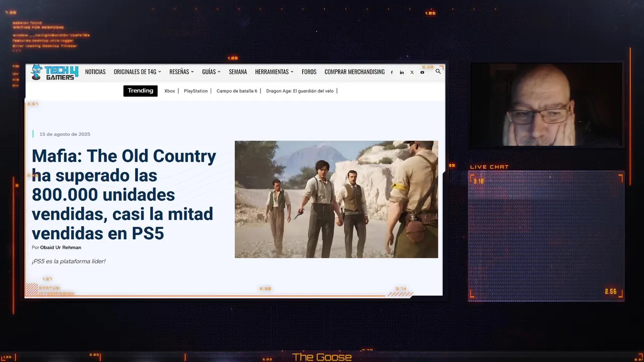
Task: Expand the Herramientas dropdown menu
Action: click(274, 72)
